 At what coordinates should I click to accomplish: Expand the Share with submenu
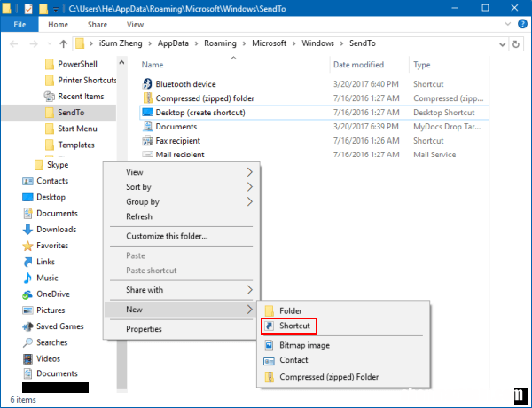click(x=250, y=290)
